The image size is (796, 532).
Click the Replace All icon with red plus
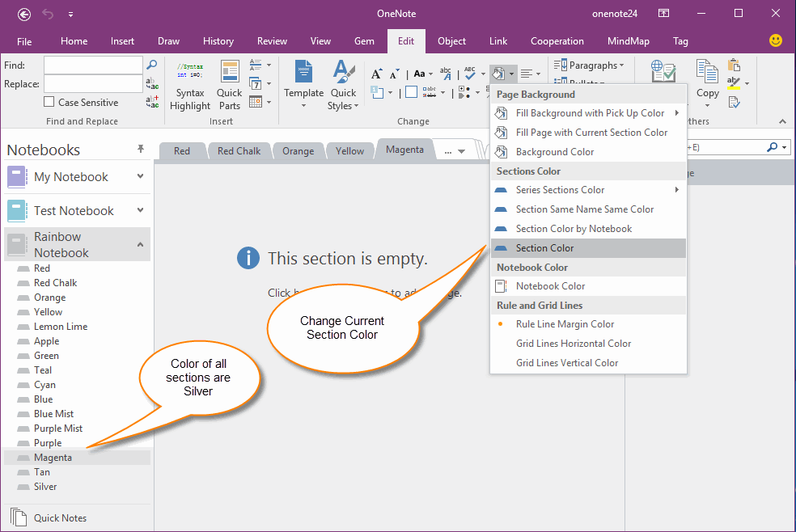[152, 101]
